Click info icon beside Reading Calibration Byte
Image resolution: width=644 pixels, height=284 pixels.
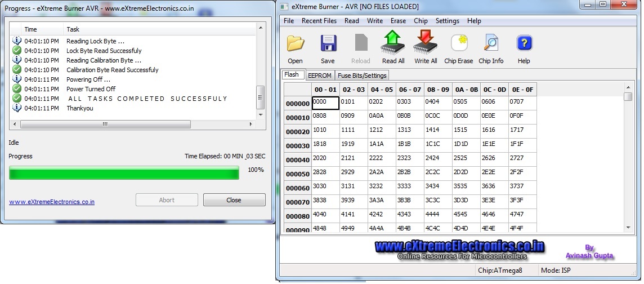17,60
